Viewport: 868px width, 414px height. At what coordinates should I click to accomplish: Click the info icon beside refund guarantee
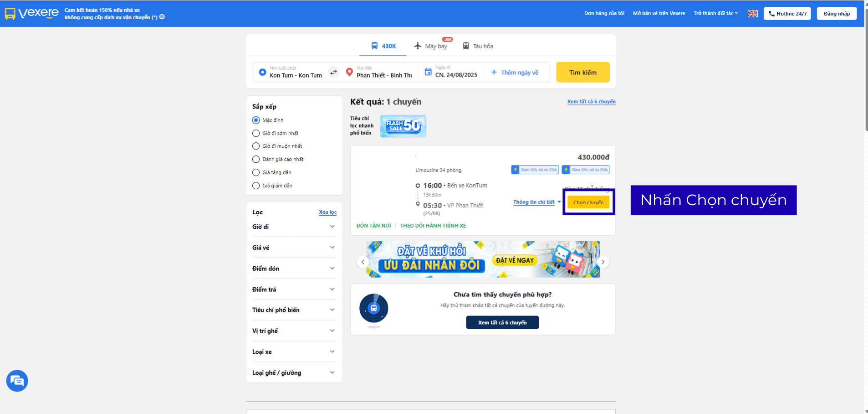click(x=162, y=17)
